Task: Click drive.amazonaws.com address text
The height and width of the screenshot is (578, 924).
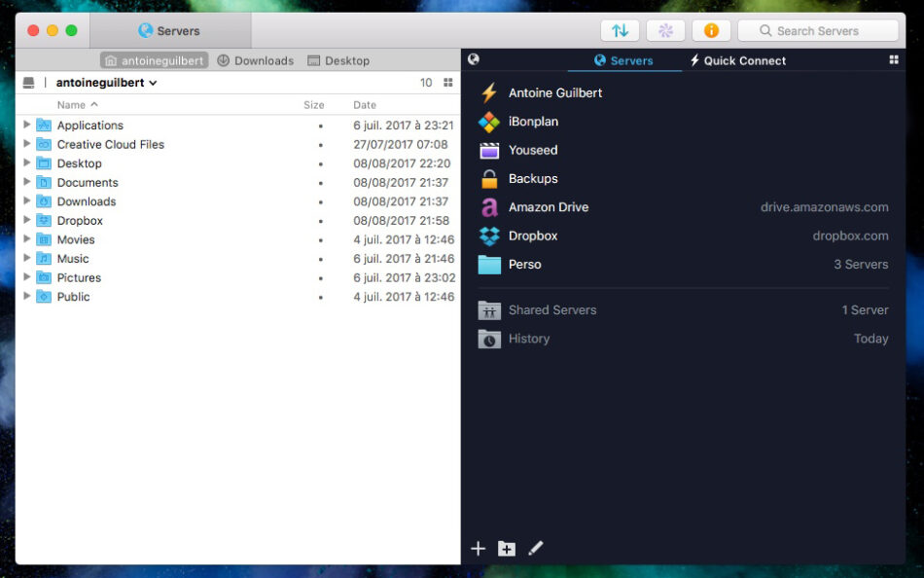Action: (x=825, y=207)
